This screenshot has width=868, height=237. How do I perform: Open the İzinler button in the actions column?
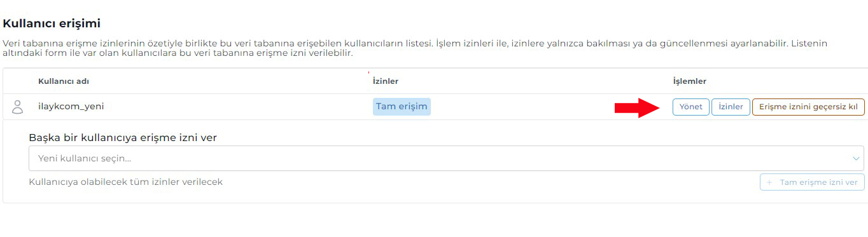click(731, 107)
